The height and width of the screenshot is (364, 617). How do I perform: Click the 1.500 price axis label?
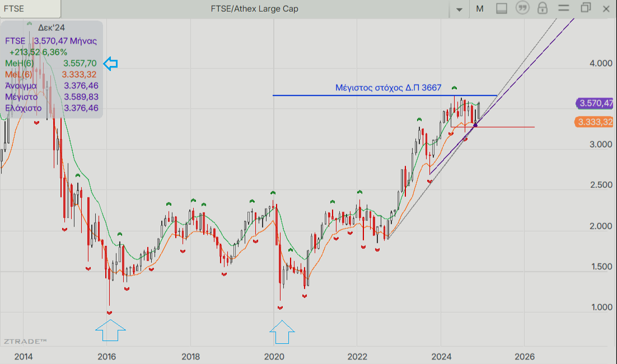click(x=602, y=267)
